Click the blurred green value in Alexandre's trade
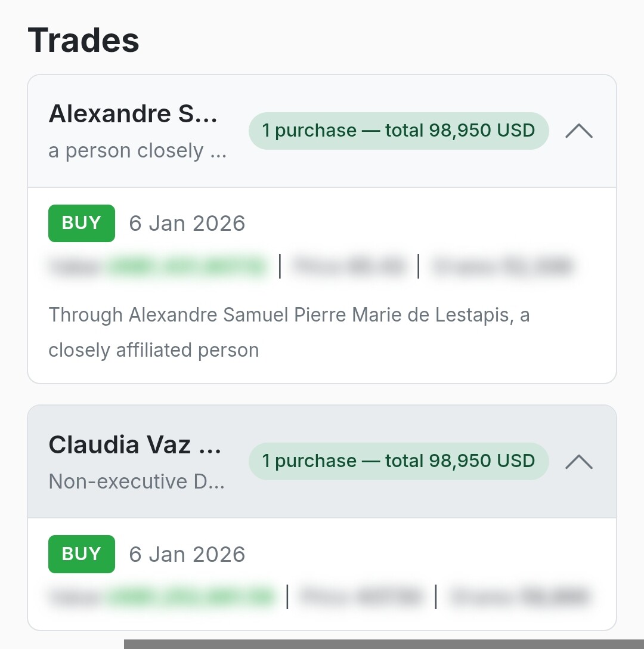The width and height of the screenshot is (644, 649). pos(186,267)
